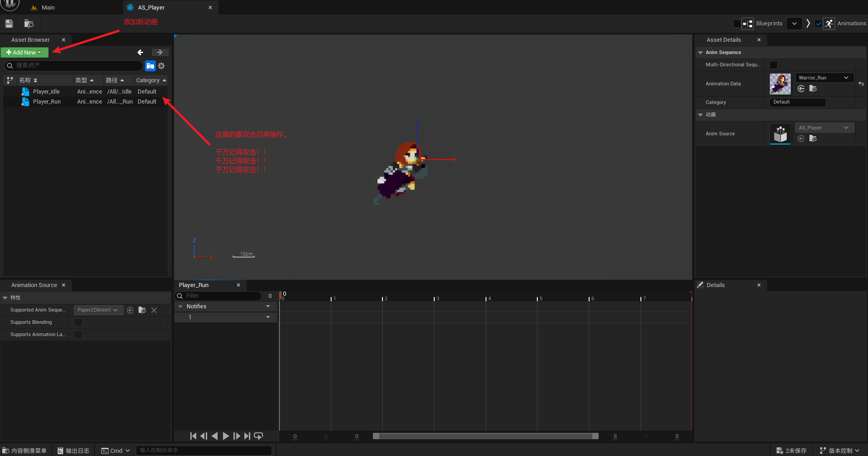The image size is (868, 456).
Task: Select the Player_Run timeline tab
Action: 194,285
